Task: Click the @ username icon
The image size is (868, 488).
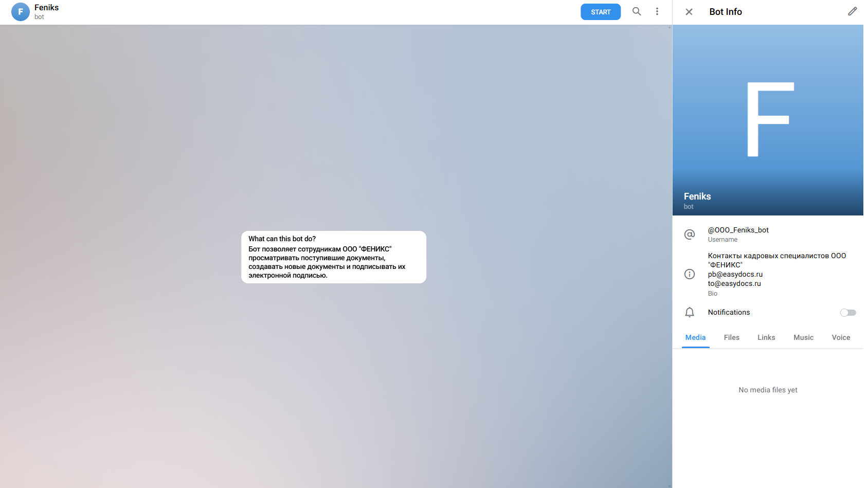Action: (690, 234)
